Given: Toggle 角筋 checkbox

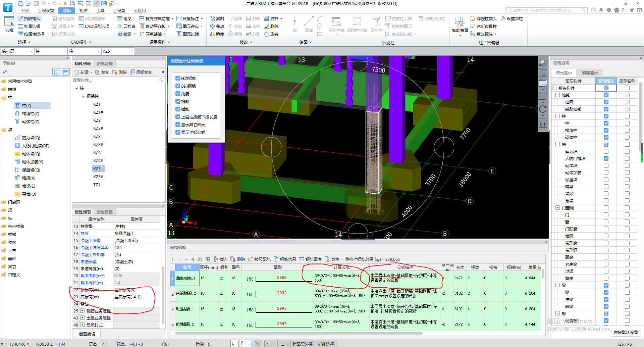Looking at the screenshot, I should (178, 94).
